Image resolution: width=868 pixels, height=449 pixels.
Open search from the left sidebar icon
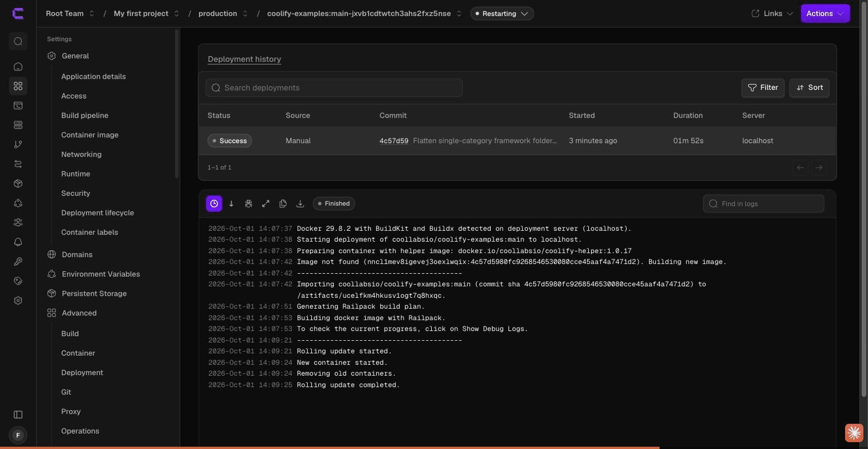click(x=18, y=41)
